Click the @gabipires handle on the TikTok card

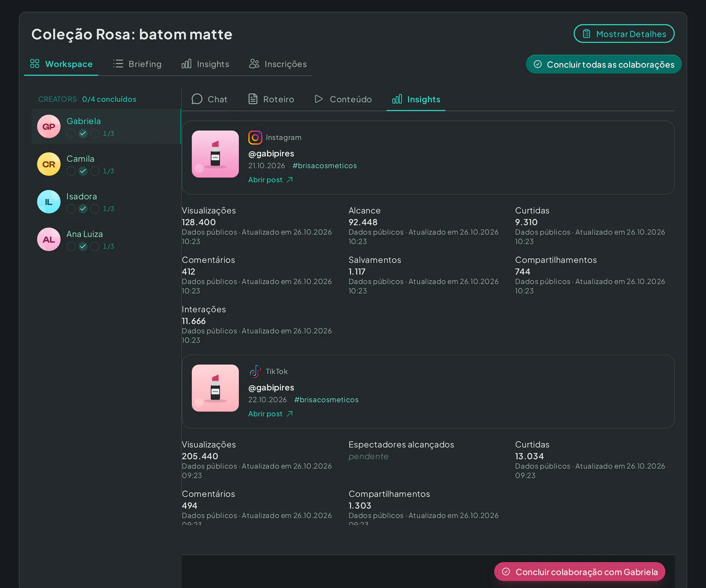tap(271, 387)
